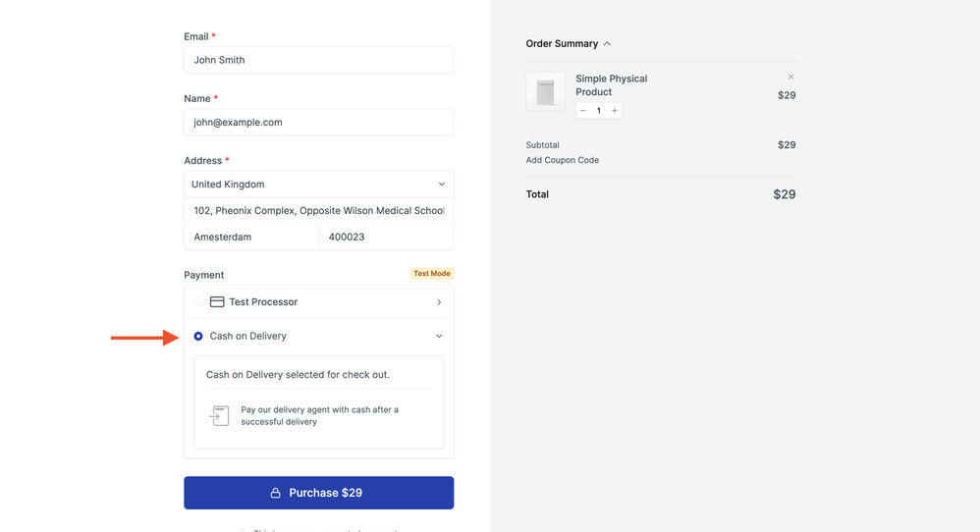980x532 pixels.
Task: Collapse the Cash on Delivery chevron
Action: [439, 336]
